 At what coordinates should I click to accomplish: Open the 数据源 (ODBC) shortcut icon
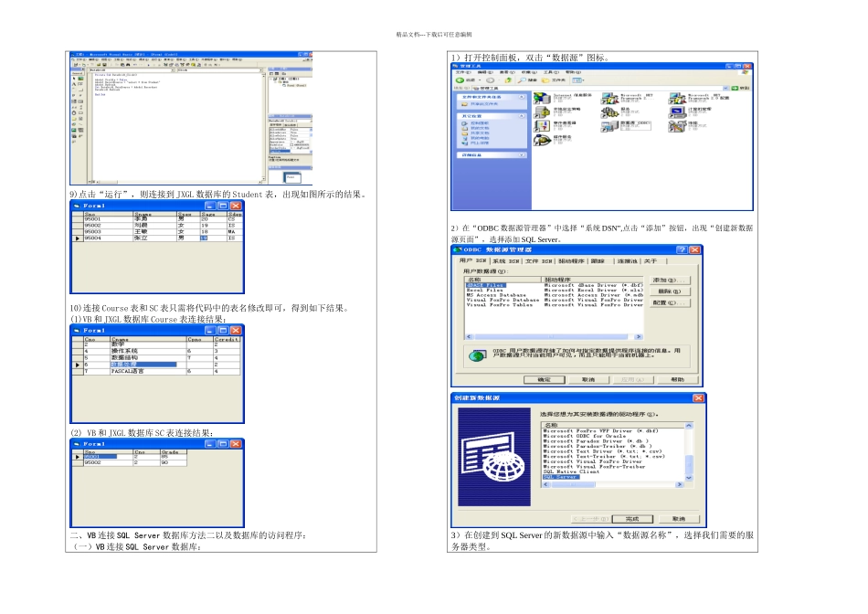click(x=609, y=126)
